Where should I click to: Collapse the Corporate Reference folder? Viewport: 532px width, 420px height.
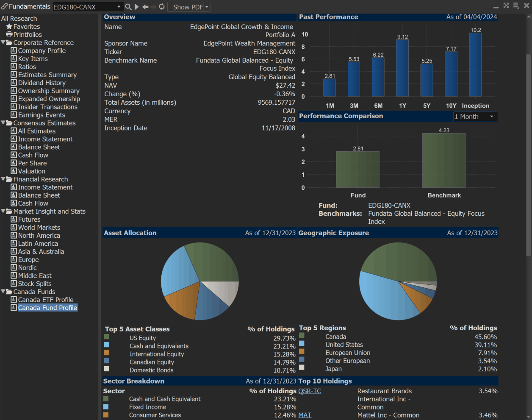click(3, 42)
